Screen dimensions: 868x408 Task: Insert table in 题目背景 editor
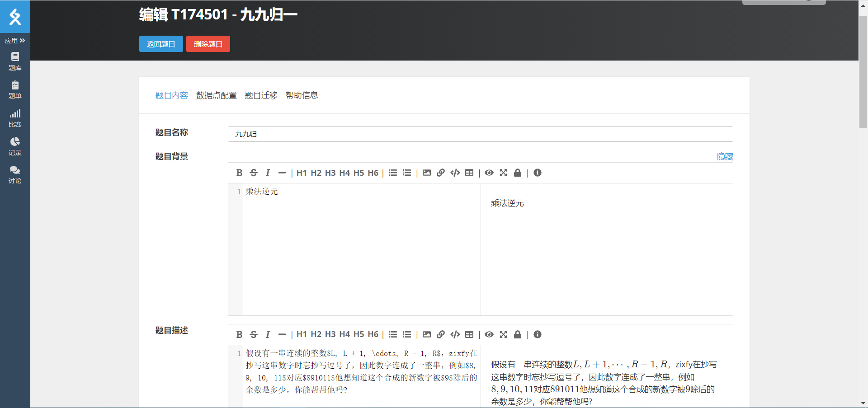[469, 173]
